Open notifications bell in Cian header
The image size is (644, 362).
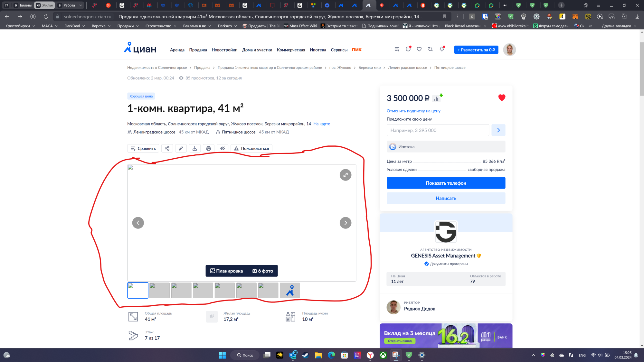(442, 49)
